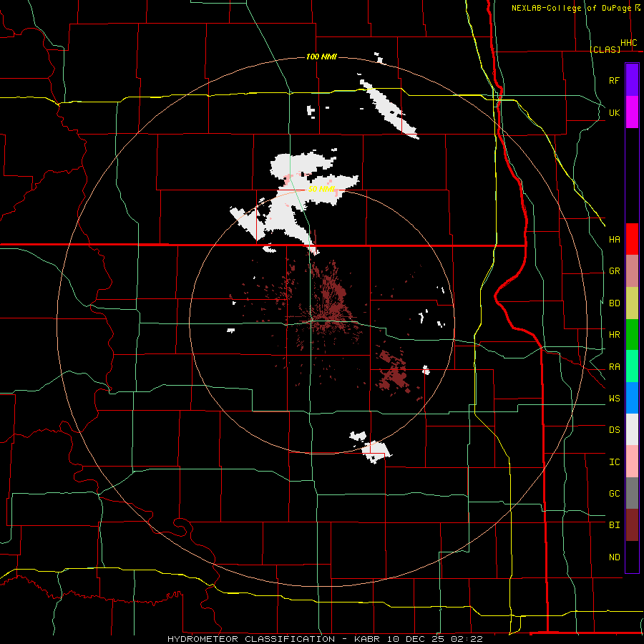Click the '10 DEC 25' date text

[417, 639]
